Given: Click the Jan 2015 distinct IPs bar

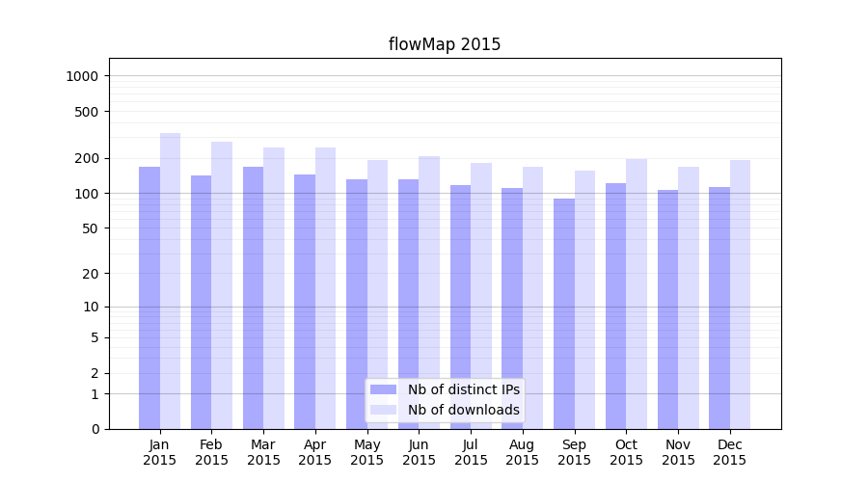Looking at the screenshot, I should (149, 298).
